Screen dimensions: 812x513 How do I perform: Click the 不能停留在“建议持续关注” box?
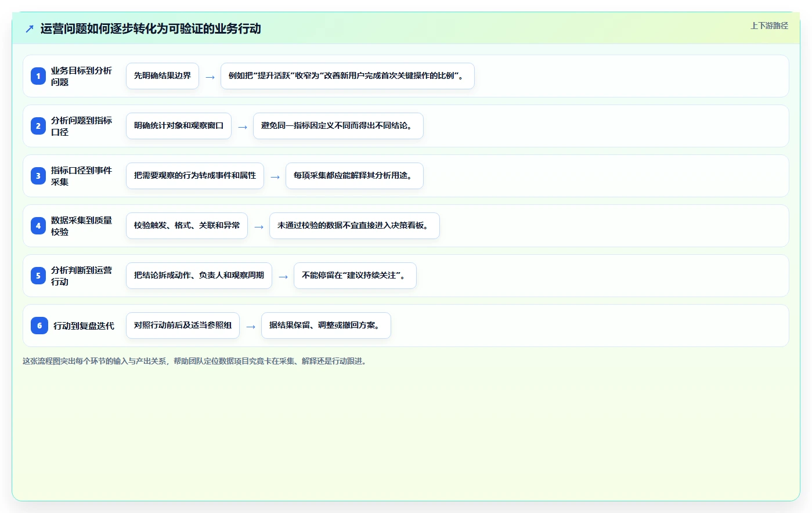[x=355, y=276]
